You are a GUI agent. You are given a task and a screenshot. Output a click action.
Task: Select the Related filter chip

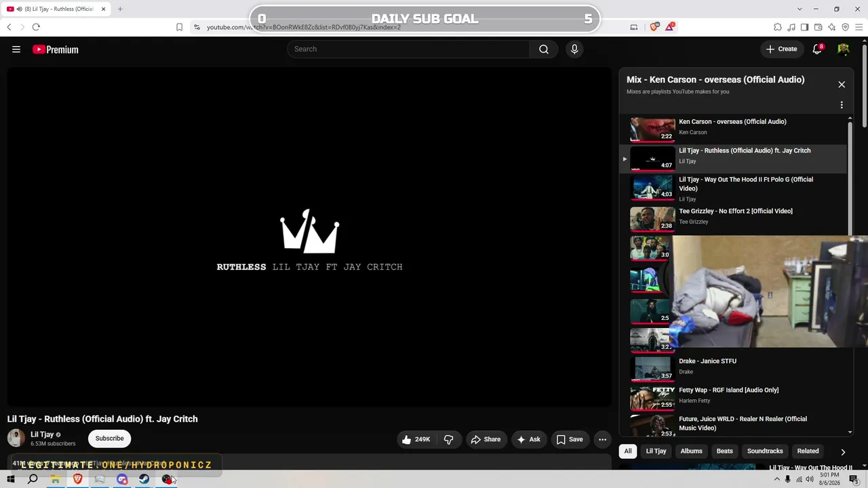pos(808,451)
